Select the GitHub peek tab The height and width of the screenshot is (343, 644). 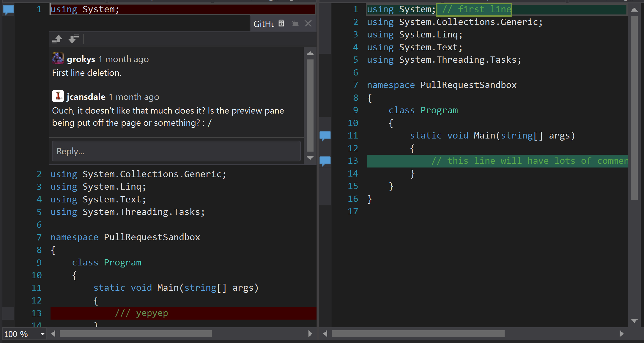pyautogui.click(x=264, y=24)
